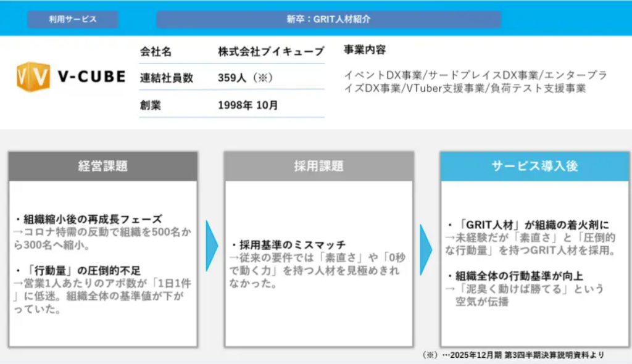Select the 利用サービス label button
The height and width of the screenshot is (364, 632).
pos(73,19)
